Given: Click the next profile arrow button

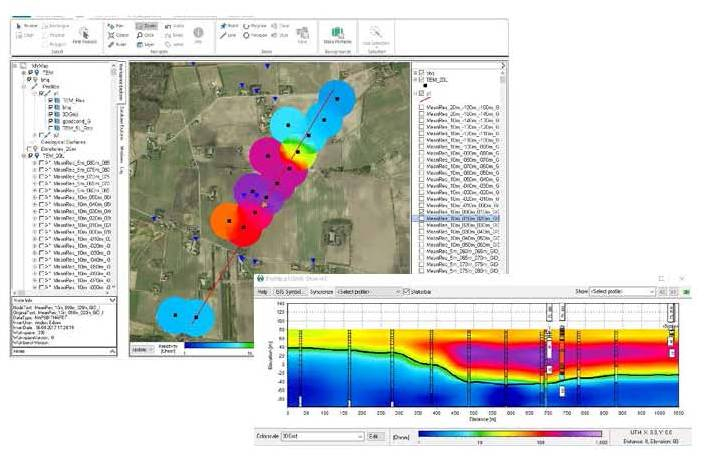Looking at the screenshot, I should click(673, 292).
